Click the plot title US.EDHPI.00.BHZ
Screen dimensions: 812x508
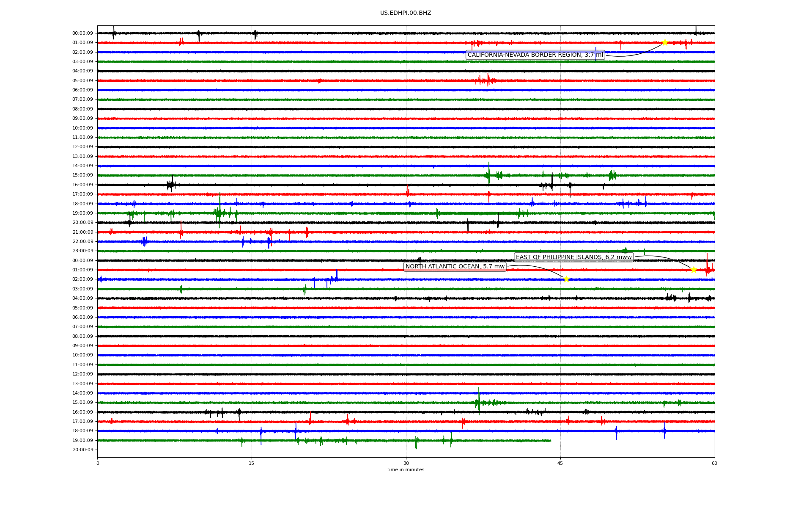coord(406,13)
